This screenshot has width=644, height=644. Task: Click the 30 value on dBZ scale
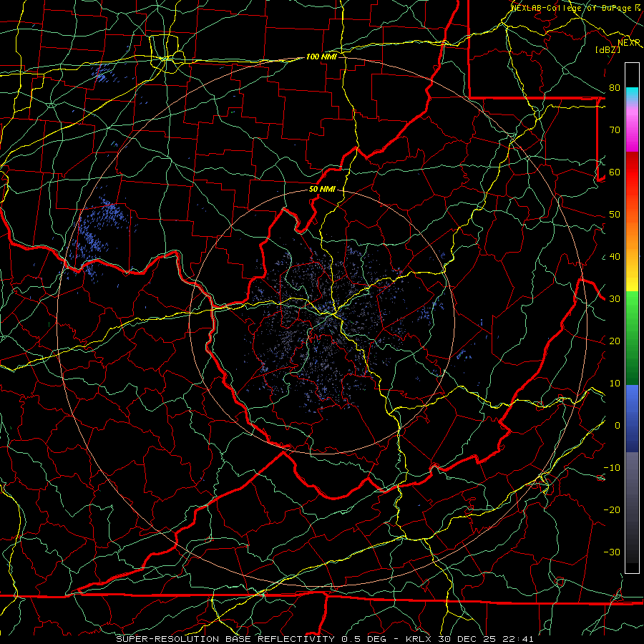tap(615, 299)
